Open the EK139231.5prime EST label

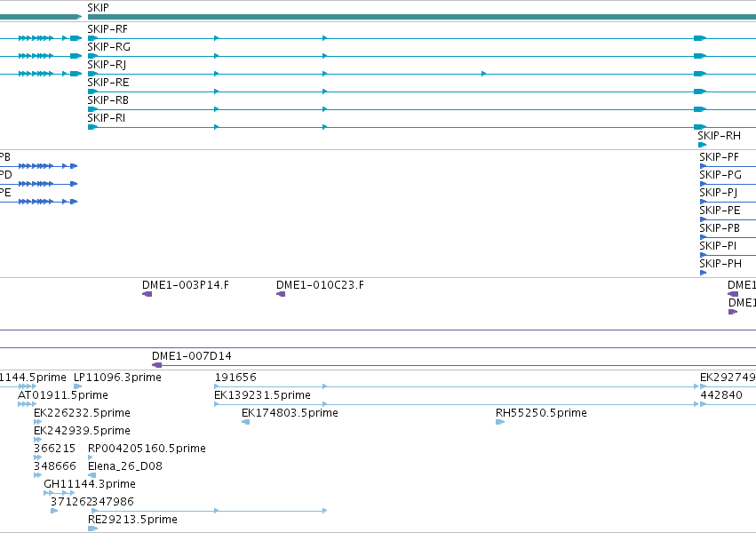tap(262, 395)
